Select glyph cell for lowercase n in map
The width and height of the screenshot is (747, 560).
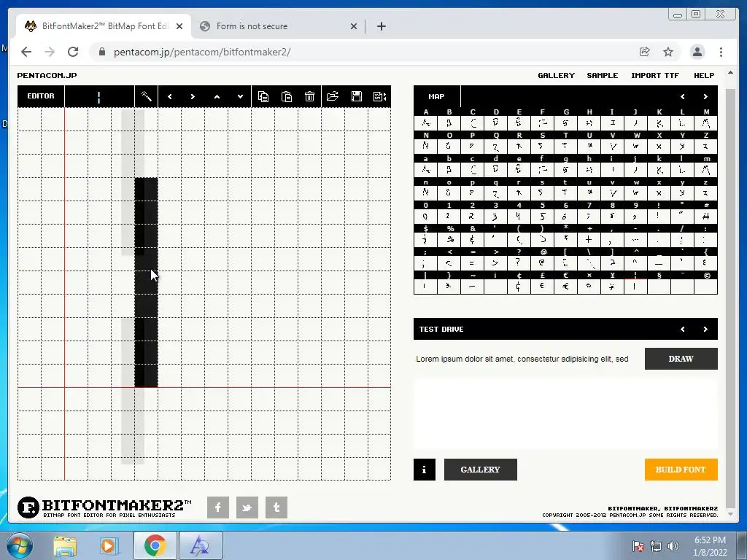tap(425, 193)
